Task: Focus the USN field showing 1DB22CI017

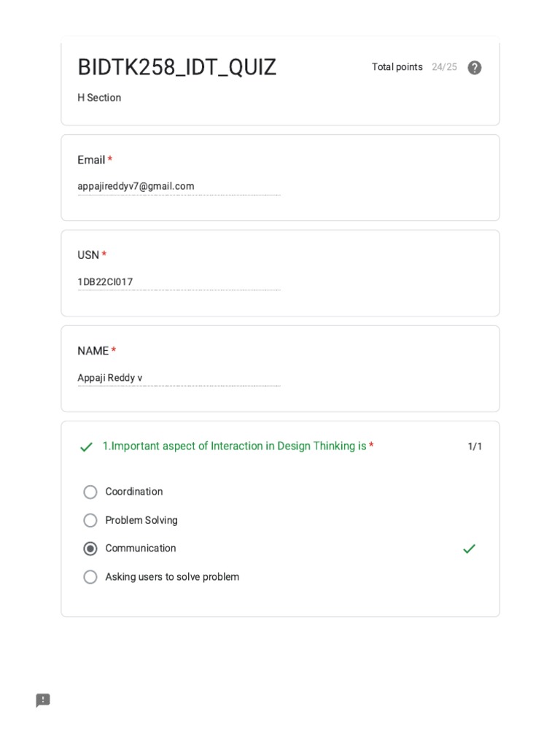Action: pos(179,282)
